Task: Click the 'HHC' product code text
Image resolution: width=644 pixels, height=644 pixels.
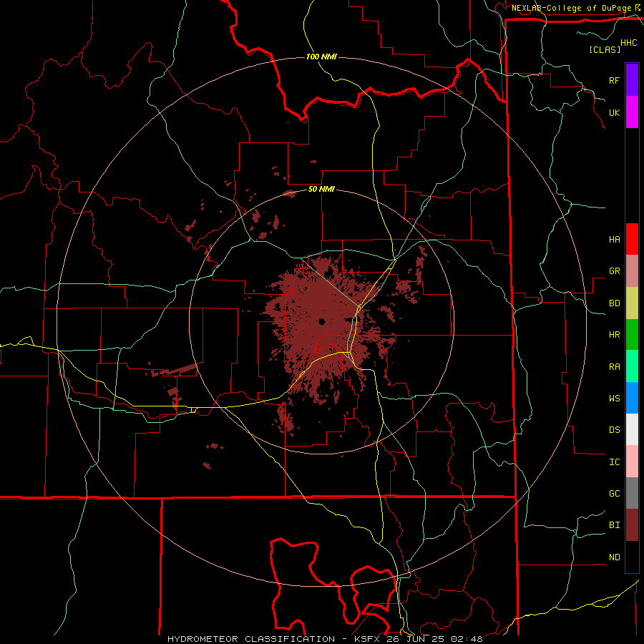Action: point(628,43)
